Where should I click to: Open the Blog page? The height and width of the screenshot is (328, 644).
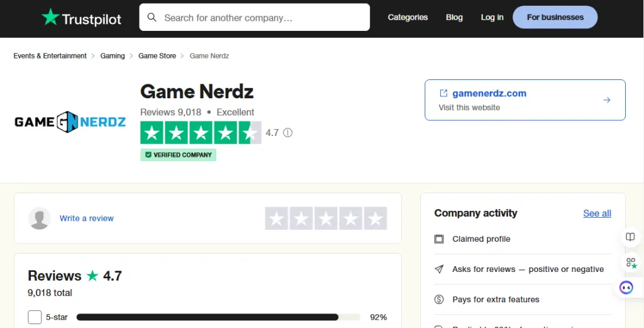(454, 17)
